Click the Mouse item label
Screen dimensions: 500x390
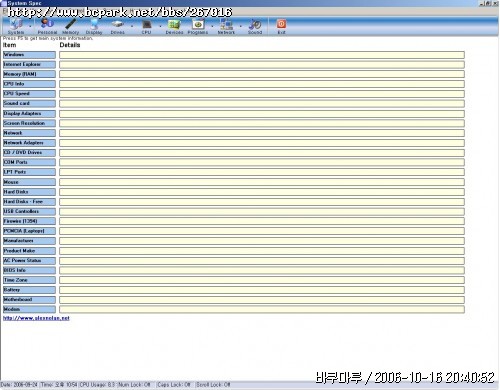point(29,182)
